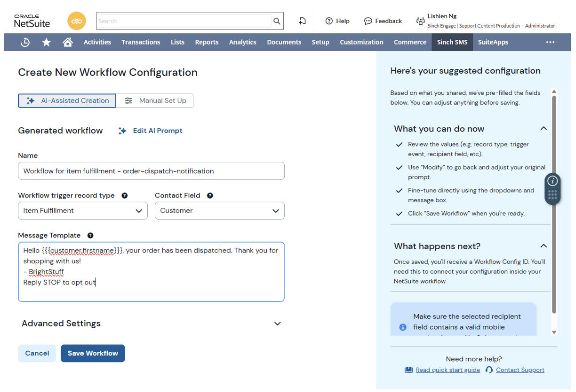The height and width of the screenshot is (392, 576).
Task: Click the Create New icon beside search
Action: coord(302,21)
